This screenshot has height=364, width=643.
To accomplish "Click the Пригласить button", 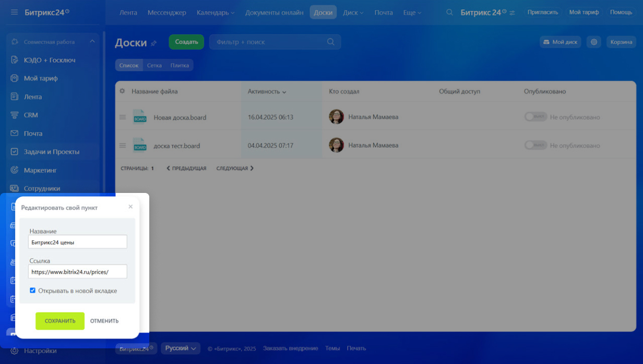I will click(x=543, y=12).
